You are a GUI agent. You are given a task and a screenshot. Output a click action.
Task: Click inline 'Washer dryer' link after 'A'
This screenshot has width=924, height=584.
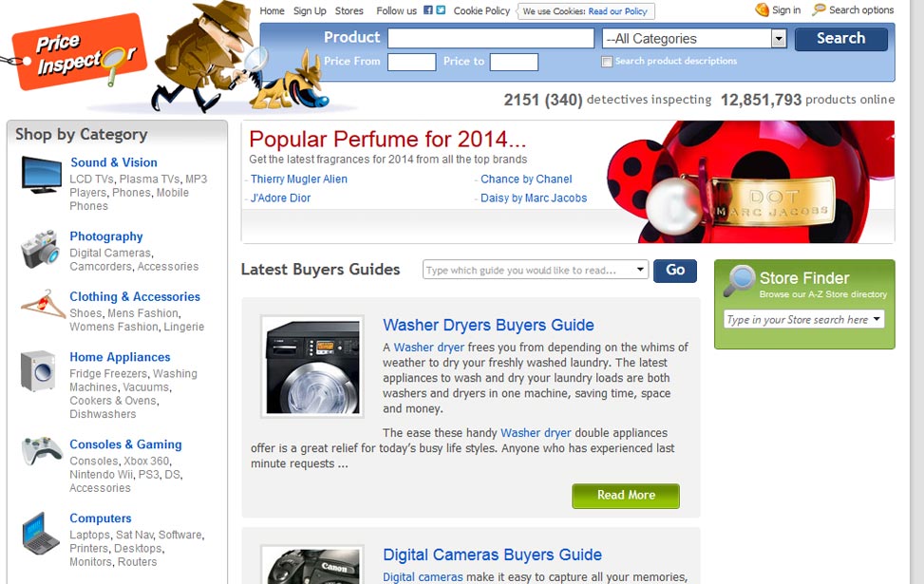[x=429, y=348]
